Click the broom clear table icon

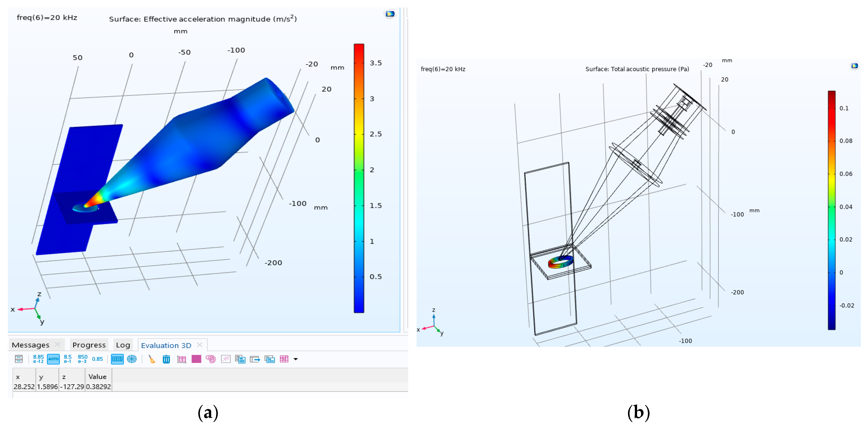(152, 359)
